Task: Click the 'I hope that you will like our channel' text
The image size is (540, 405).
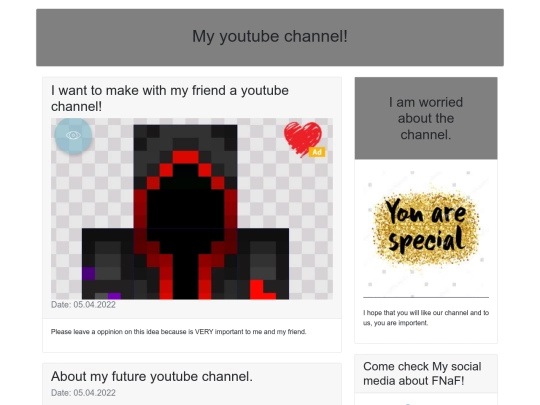Action: 426,318
